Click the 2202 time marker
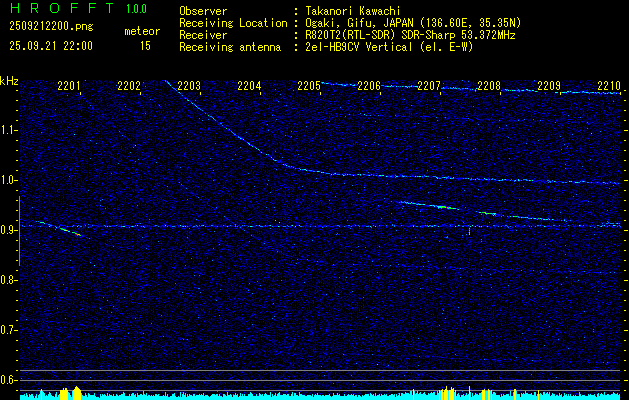 (129, 86)
